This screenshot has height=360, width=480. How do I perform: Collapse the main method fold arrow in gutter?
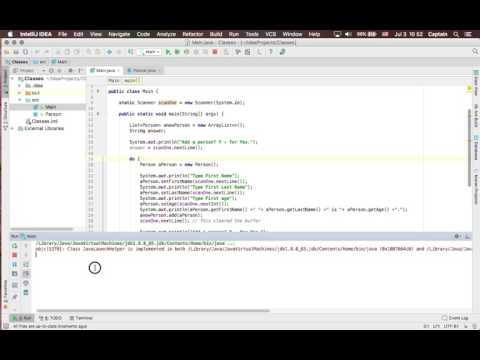point(98,114)
